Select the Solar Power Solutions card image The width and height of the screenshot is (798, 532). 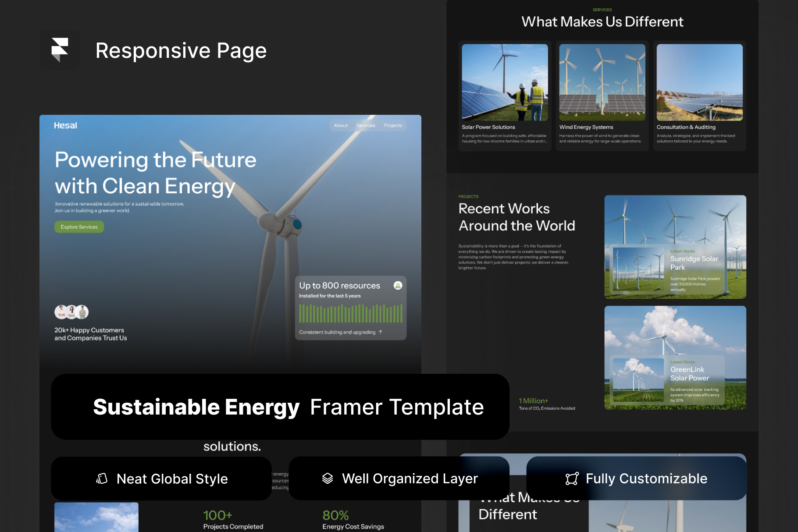point(505,82)
